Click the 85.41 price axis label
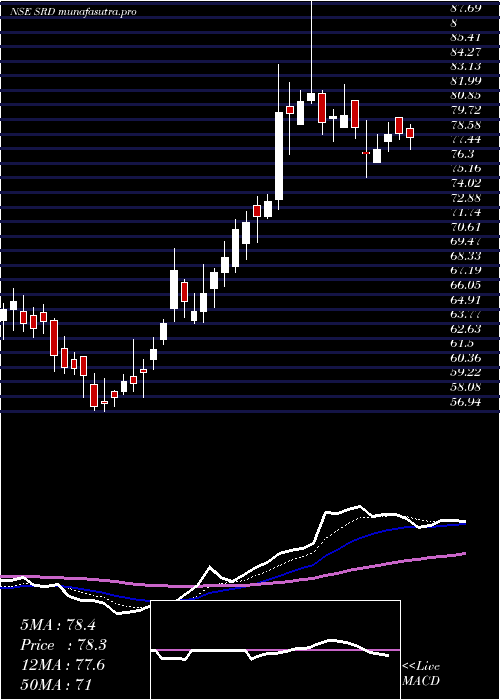This screenshot has width=500, height=700. pos(466,37)
